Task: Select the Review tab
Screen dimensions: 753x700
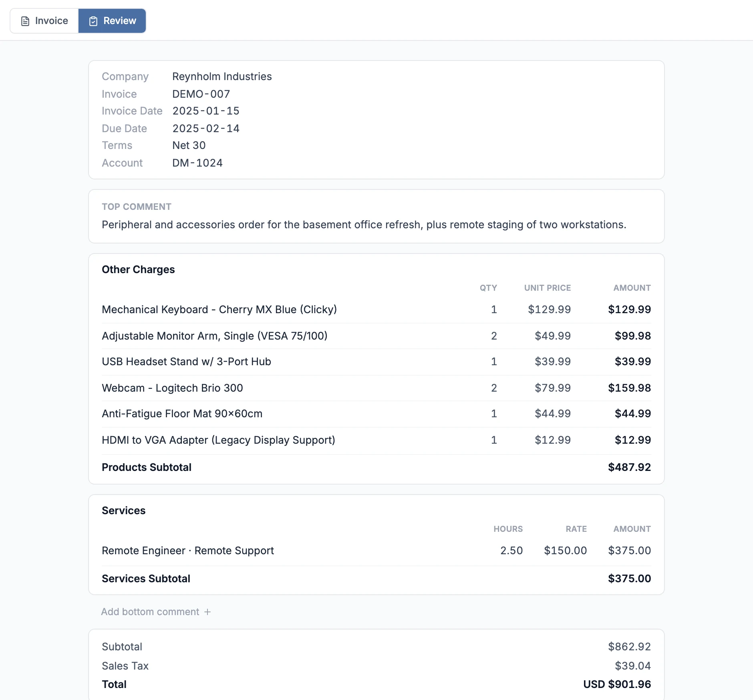Action: pyautogui.click(x=112, y=21)
